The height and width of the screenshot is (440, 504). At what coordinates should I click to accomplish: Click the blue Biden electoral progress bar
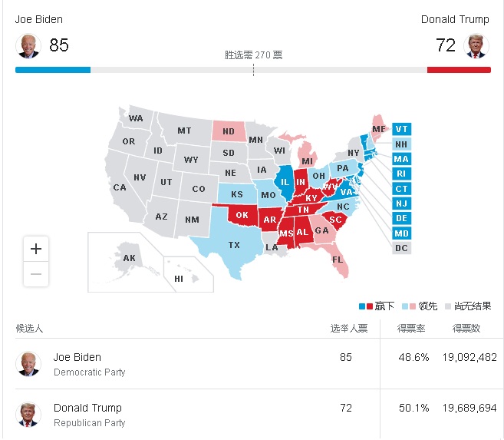(53, 70)
